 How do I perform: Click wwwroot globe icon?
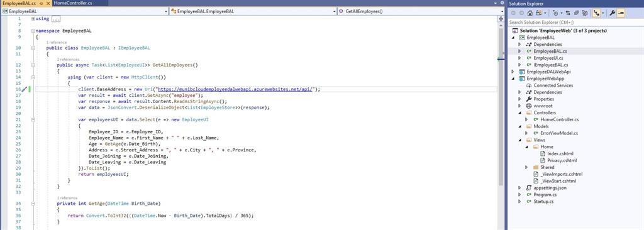pyautogui.click(x=529, y=106)
